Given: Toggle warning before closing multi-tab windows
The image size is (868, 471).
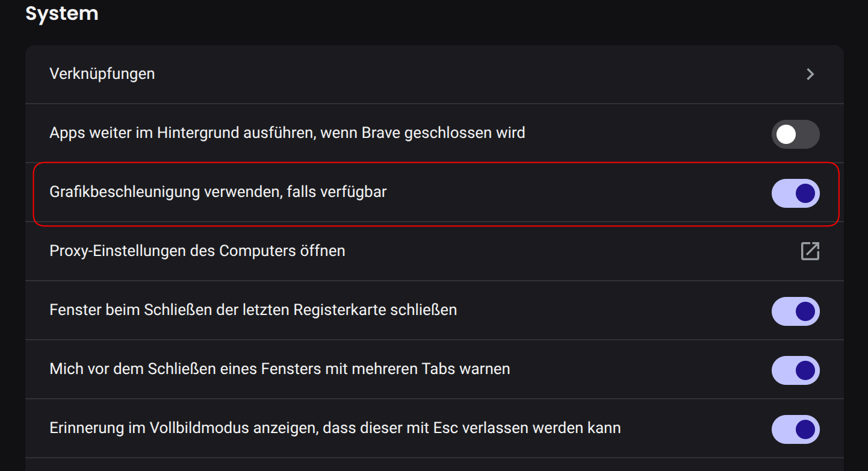Looking at the screenshot, I should 795,370.
